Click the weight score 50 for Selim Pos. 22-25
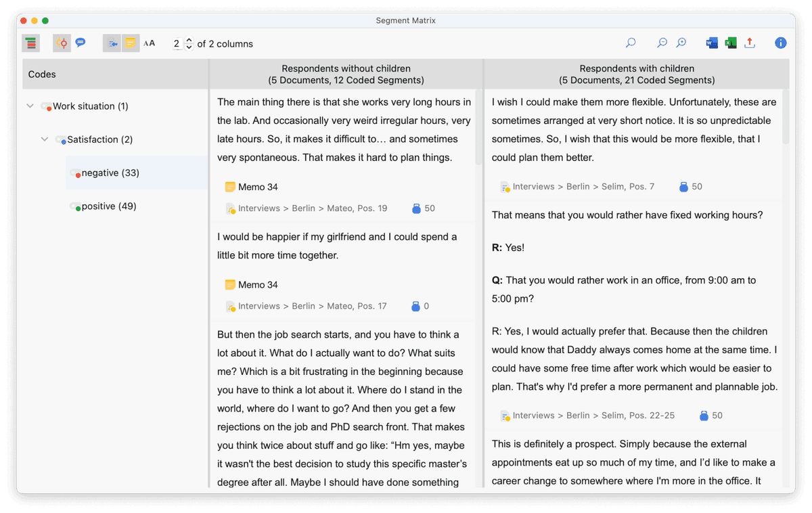This screenshot has width=812, height=513. click(x=710, y=416)
